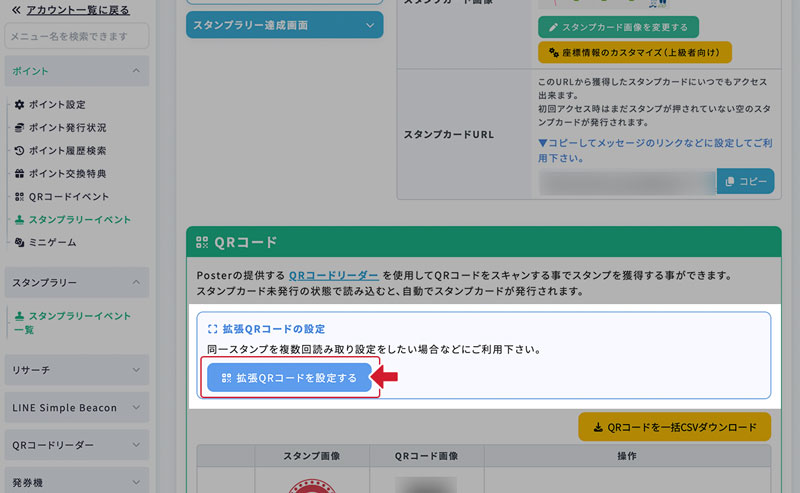Click the QRコードイベント icon in sidebar

coord(19,197)
